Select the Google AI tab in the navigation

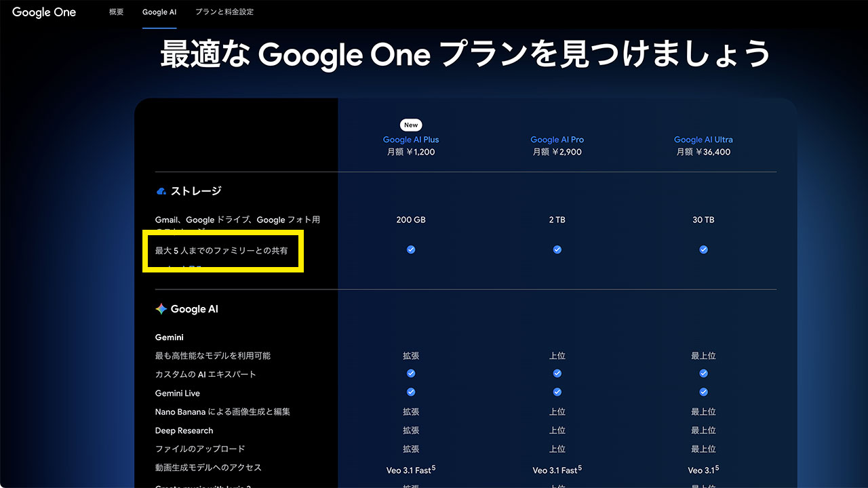[159, 12]
